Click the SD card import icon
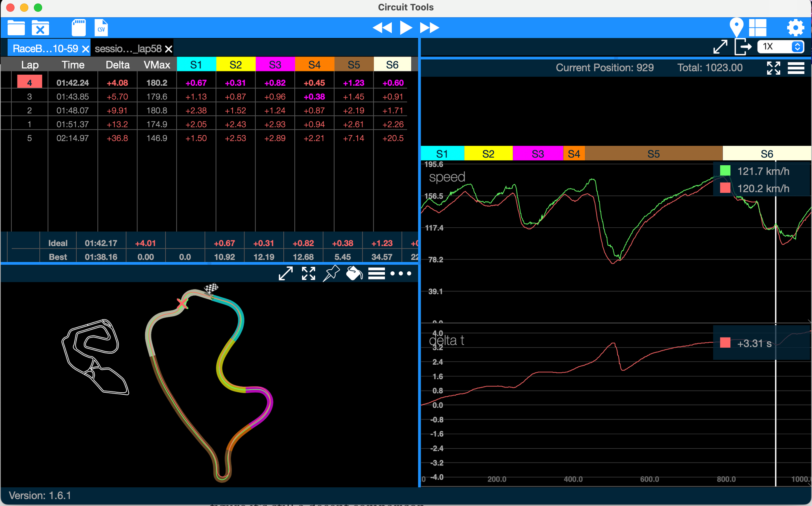Image resolution: width=812 pixels, height=506 pixels. pos(78,28)
